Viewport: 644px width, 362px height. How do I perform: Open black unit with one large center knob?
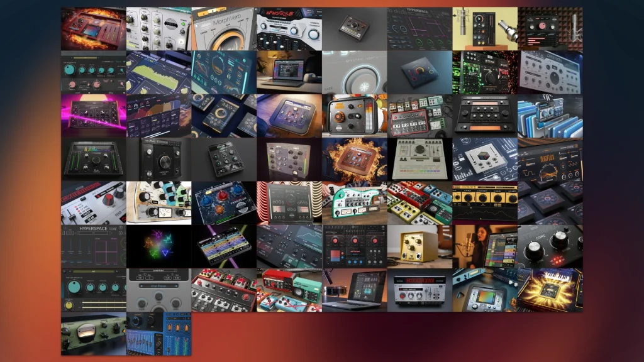point(159,159)
